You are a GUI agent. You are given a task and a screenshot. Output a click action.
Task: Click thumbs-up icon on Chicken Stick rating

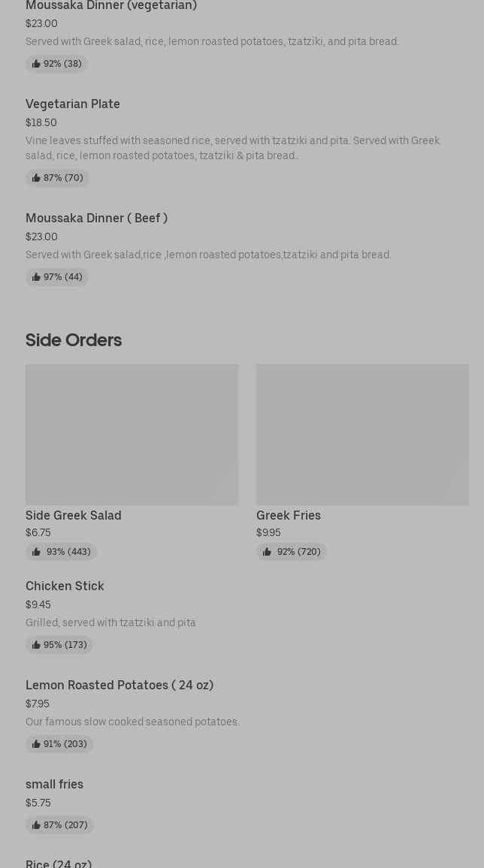pos(36,645)
